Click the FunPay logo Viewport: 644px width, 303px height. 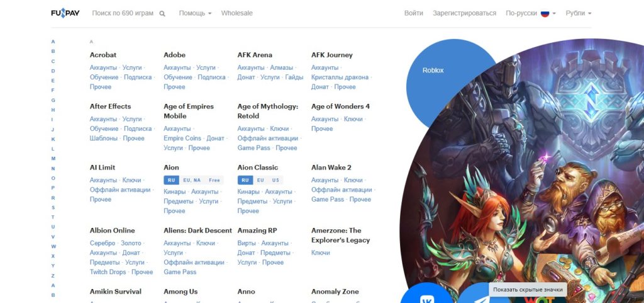click(x=65, y=13)
